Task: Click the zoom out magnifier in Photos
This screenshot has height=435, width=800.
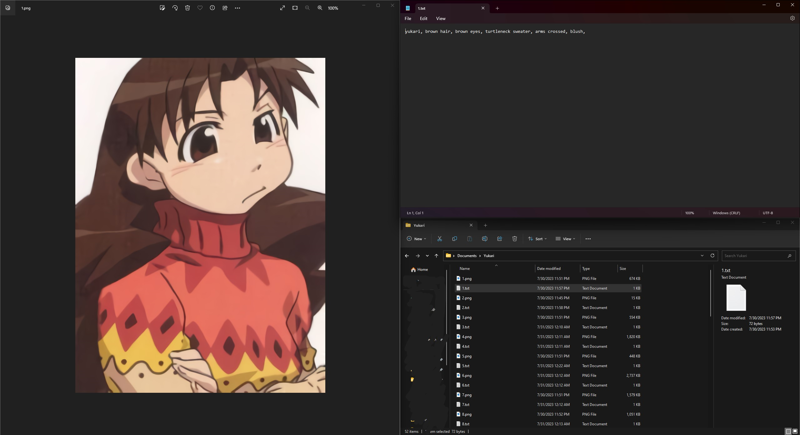Action: click(x=307, y=8)
